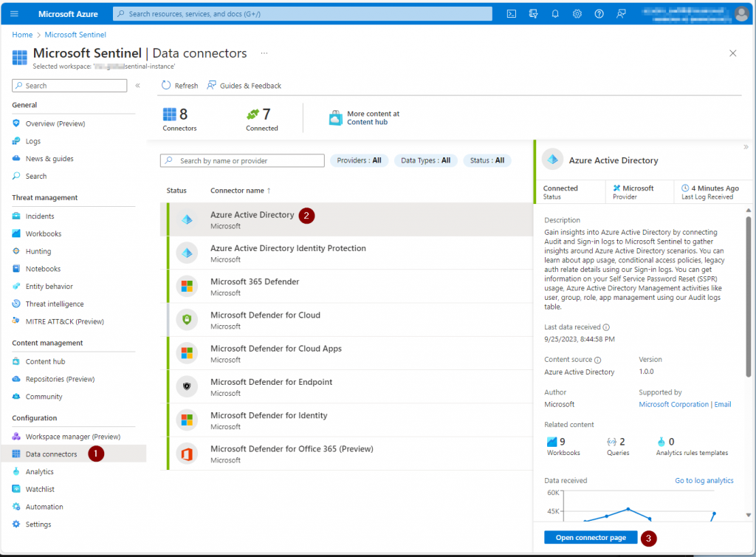
Task: Open Guides & Feedback
Action: point(244,86)
